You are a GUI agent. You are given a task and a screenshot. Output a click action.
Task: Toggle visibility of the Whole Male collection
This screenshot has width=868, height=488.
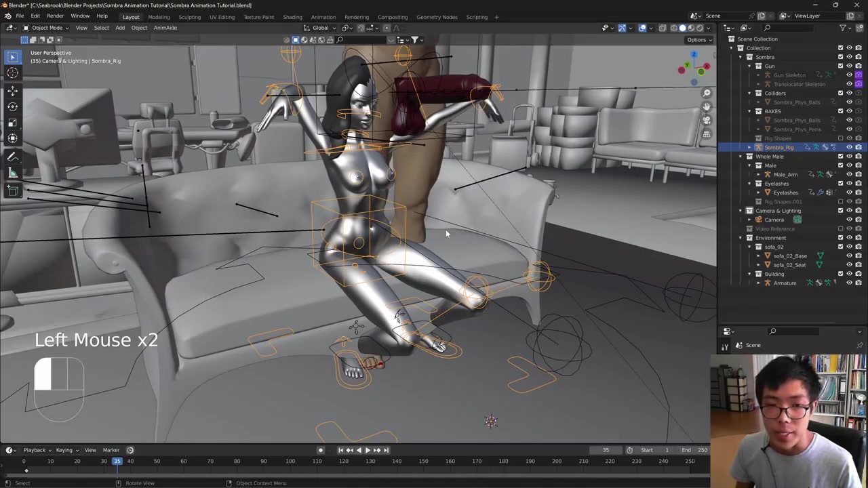(849, 157)
